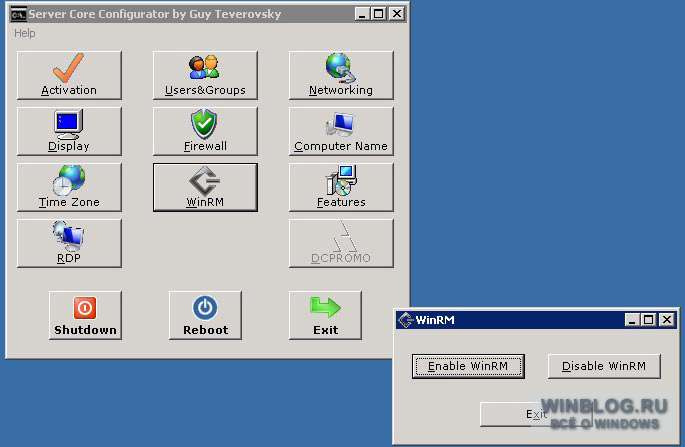Minimize the Server Core Configurator window
The image size is (685, 447).
pos(362,14)
